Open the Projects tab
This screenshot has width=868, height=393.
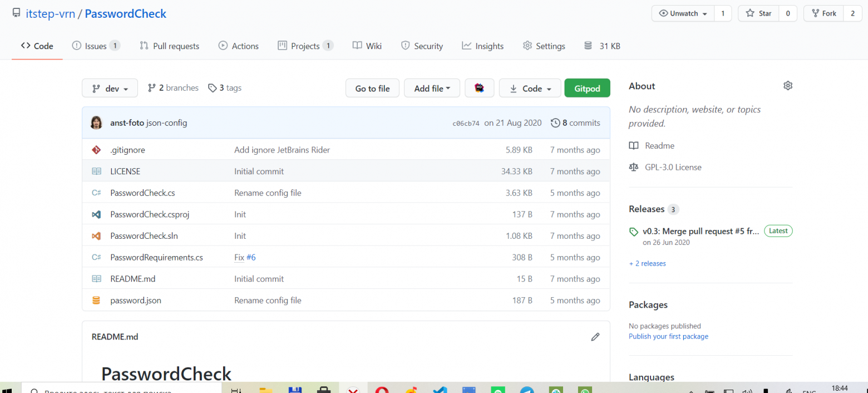click(x=305, y=46)
